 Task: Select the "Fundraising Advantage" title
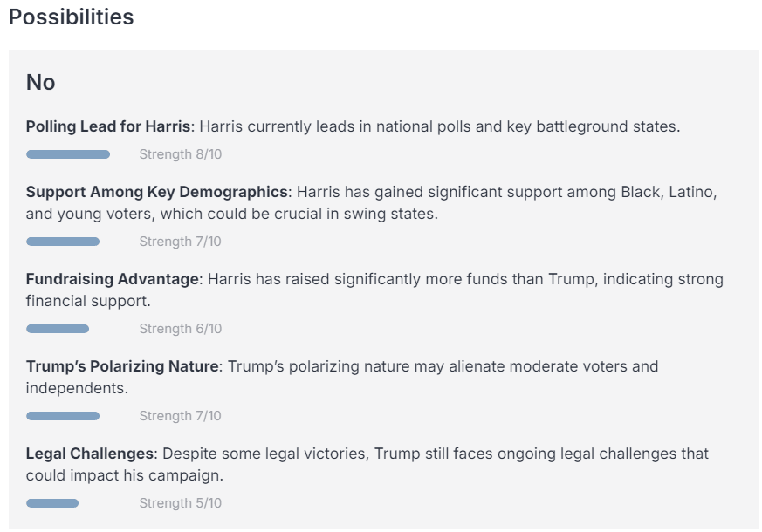coord(113,279)
